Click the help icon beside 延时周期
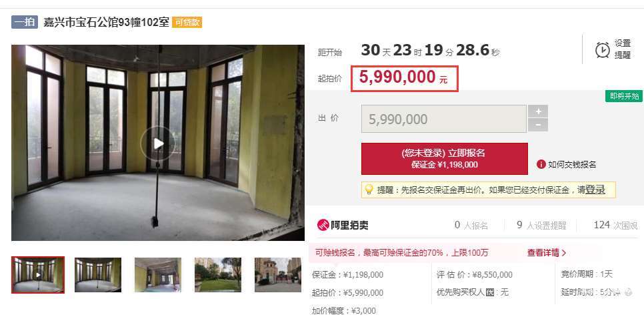Screen dimensions: 644x327 pyautogui.click(x=628, y=292)
